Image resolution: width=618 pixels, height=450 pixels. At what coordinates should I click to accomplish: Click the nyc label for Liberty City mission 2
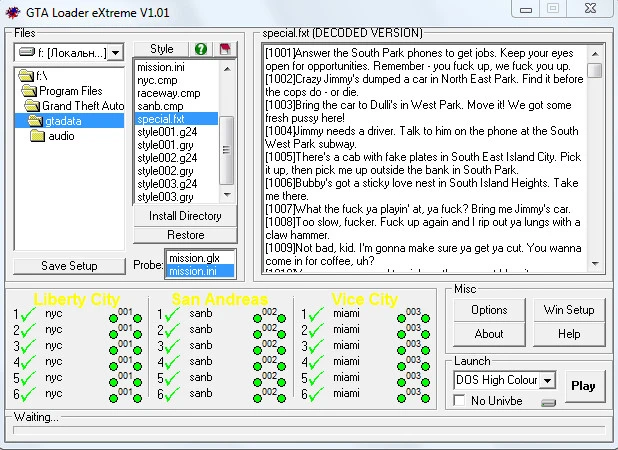[53, 329]
